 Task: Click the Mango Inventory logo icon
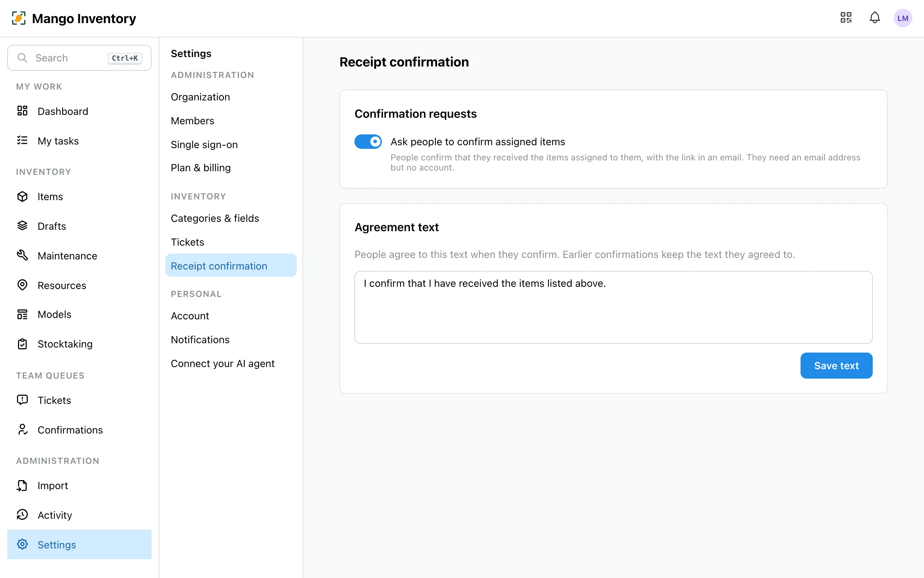[x=19, y=18]
